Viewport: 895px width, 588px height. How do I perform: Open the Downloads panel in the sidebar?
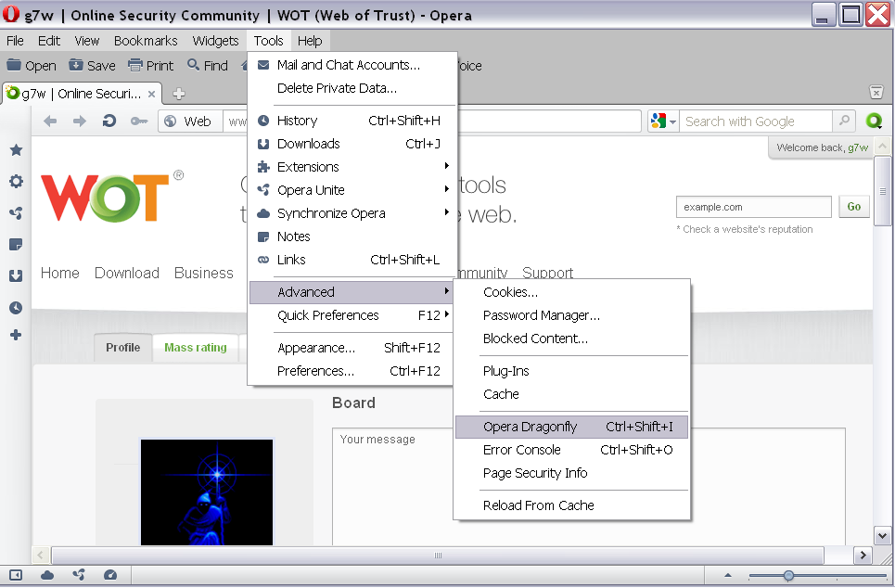[16, 275]
